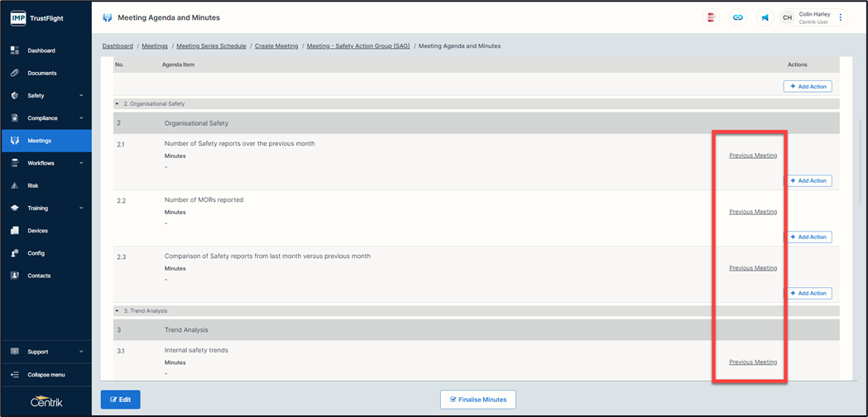The height and width of the screenshot is (417, 868).
Task: Expand the Safety sidebar submenu
Action: 81,96
